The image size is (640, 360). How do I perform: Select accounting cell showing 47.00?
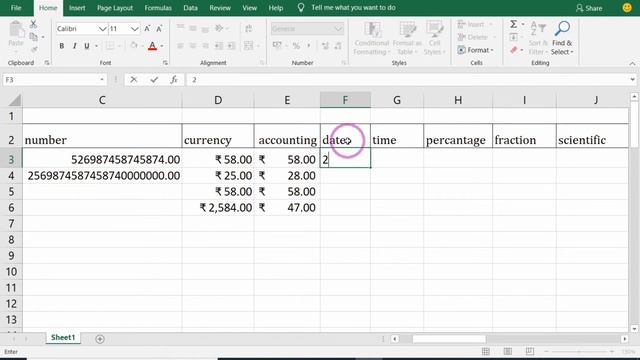tap(287, 208)
